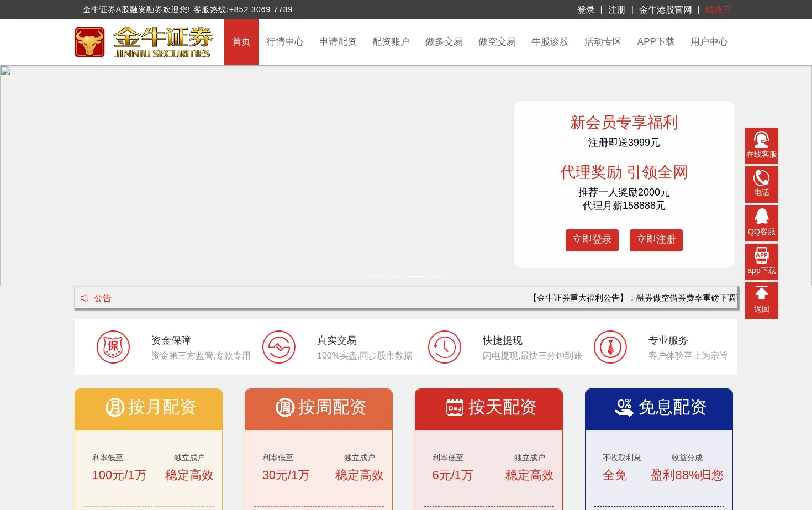Select the first carousel indicator dash
The height and width of the screenshot is (510, 812).
375,276
